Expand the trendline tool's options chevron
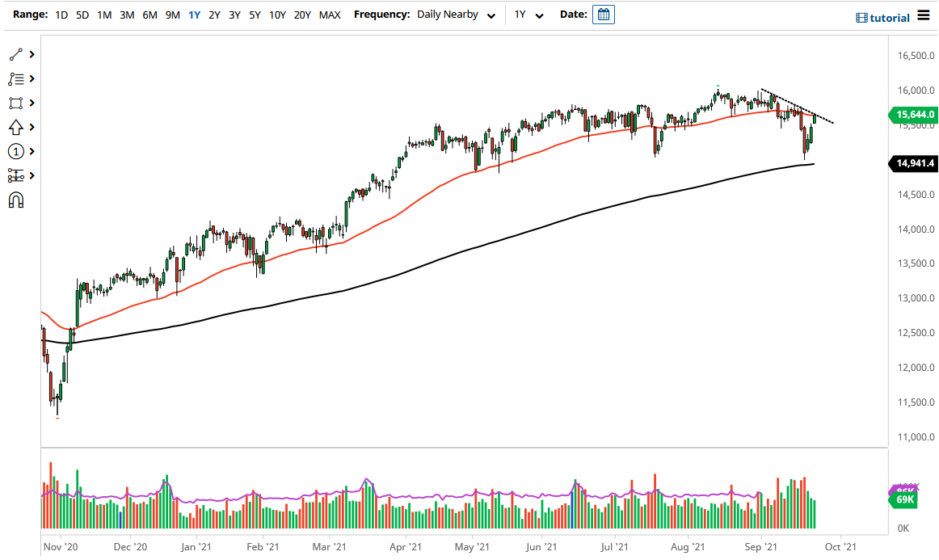 tap(31, 54)
